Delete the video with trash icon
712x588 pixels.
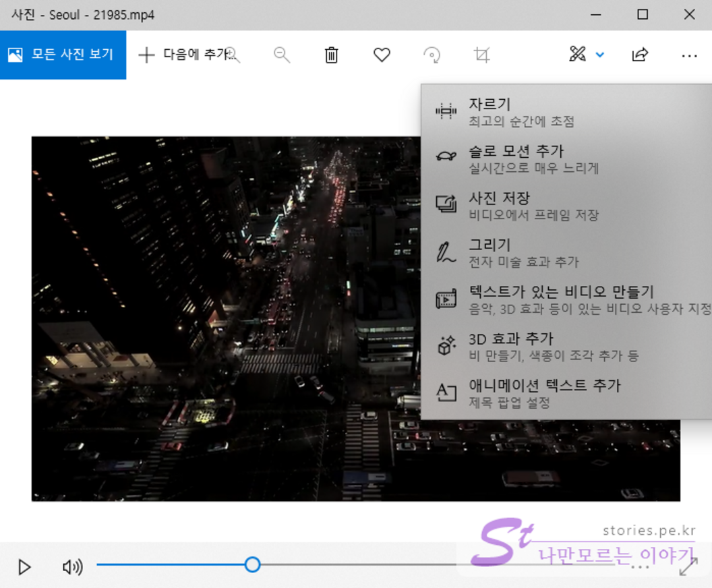click(x=331, y=55)
